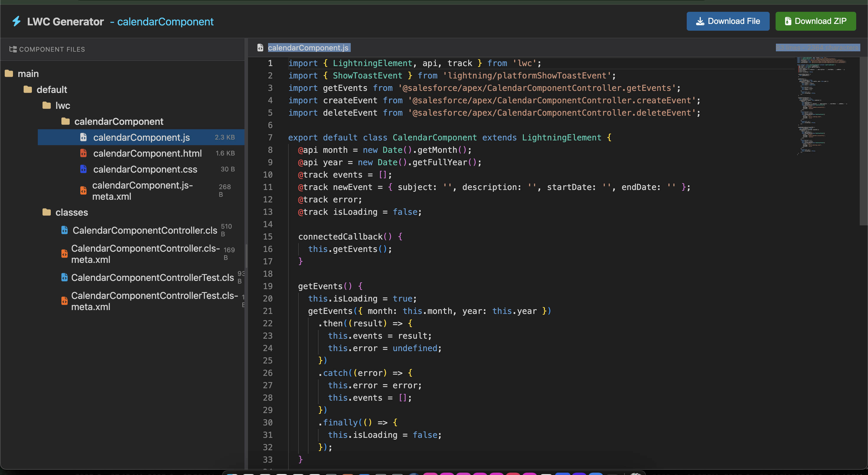Image resolution: width=868 pixels, height=475 pixels.
Task: Click the calendarComponent.js file icon in tree
Action: [x=83, y=137]
